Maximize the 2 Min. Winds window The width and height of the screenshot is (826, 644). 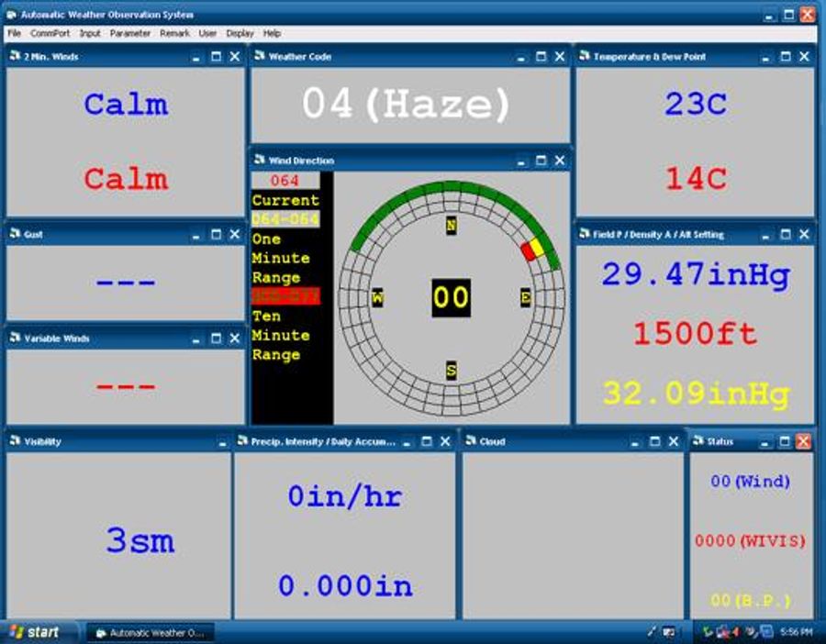pyautogui.click(x=216, y=56)
